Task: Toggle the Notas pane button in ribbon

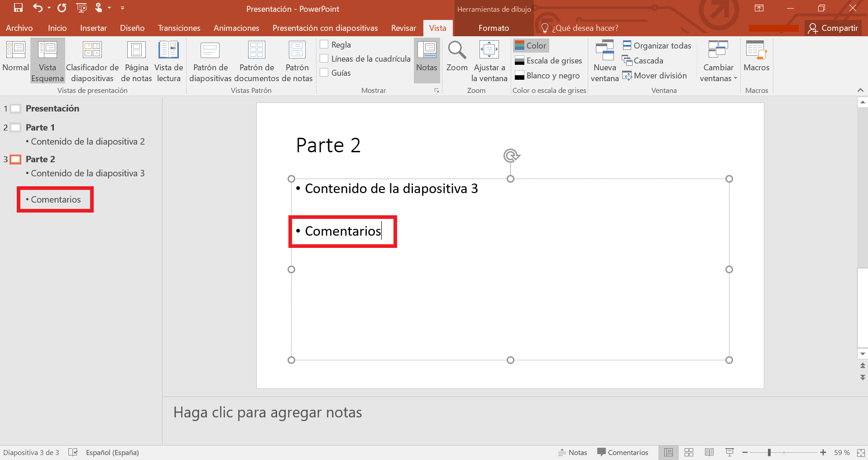Action: (x=427, y=60)
